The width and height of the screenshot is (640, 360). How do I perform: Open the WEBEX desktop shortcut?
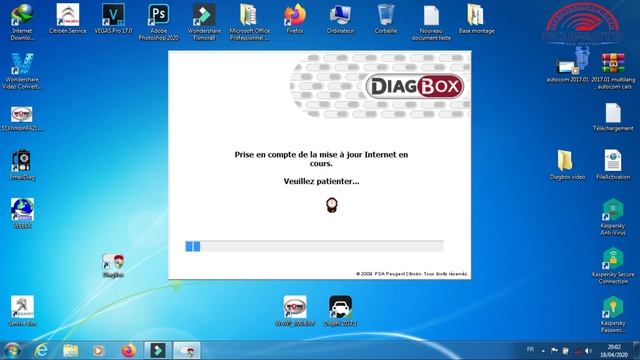coord(22,213)
